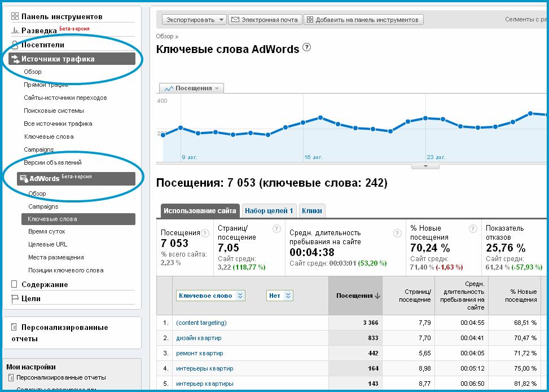549x392 pixels.
Task: Select Время суток under AdWords
Action: (47, 231)
